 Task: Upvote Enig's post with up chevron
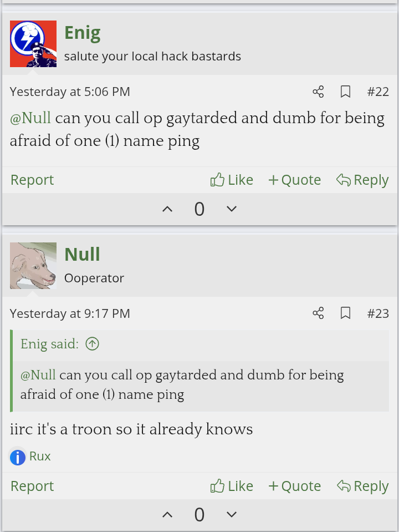click(x=167, y=209)
